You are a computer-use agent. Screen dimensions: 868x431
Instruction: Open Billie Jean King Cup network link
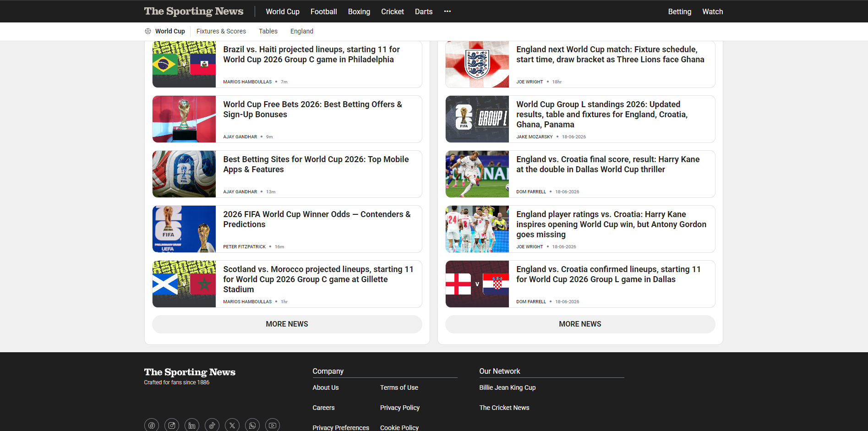[508, 387]
